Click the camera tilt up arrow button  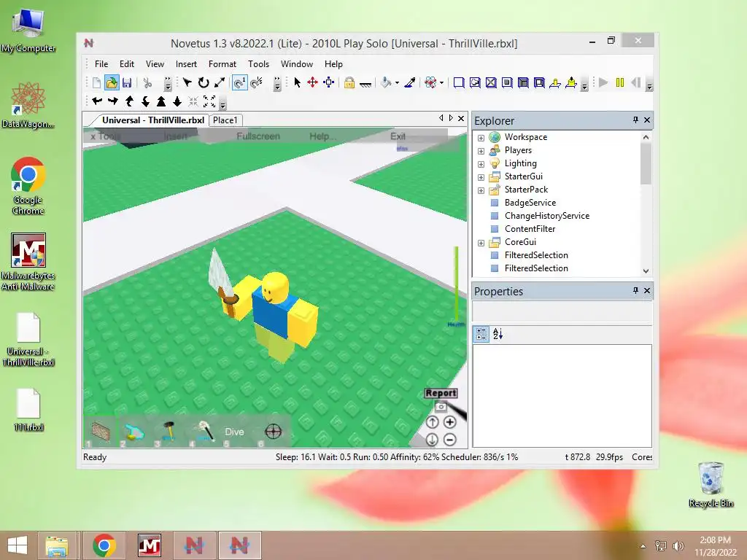tap(432, 422)
